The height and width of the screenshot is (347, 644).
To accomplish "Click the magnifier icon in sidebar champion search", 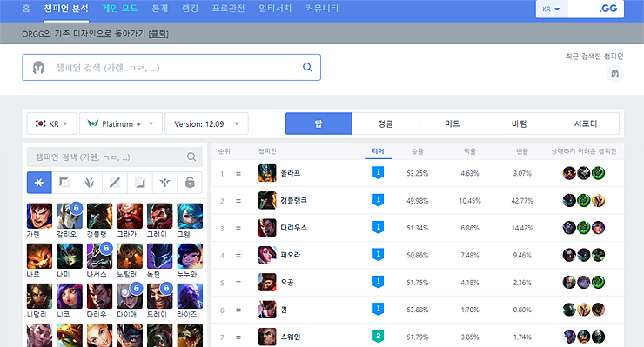I will click(x=191, y=157).
